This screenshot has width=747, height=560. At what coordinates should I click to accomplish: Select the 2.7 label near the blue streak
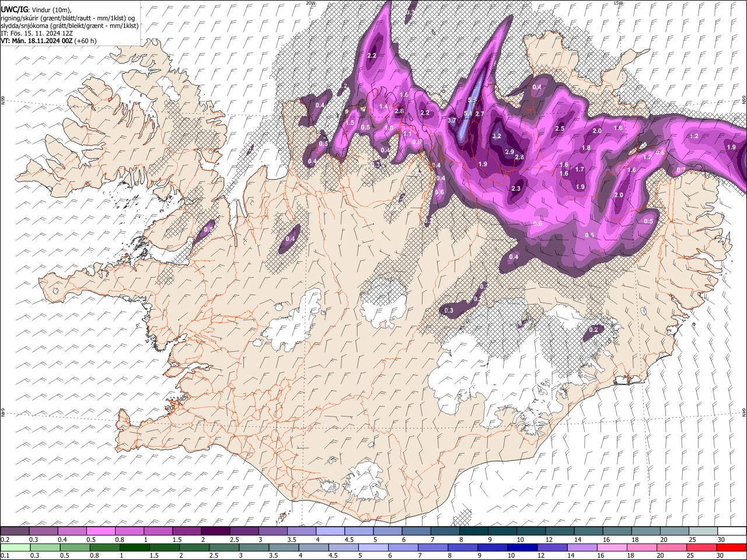point(480,114)
